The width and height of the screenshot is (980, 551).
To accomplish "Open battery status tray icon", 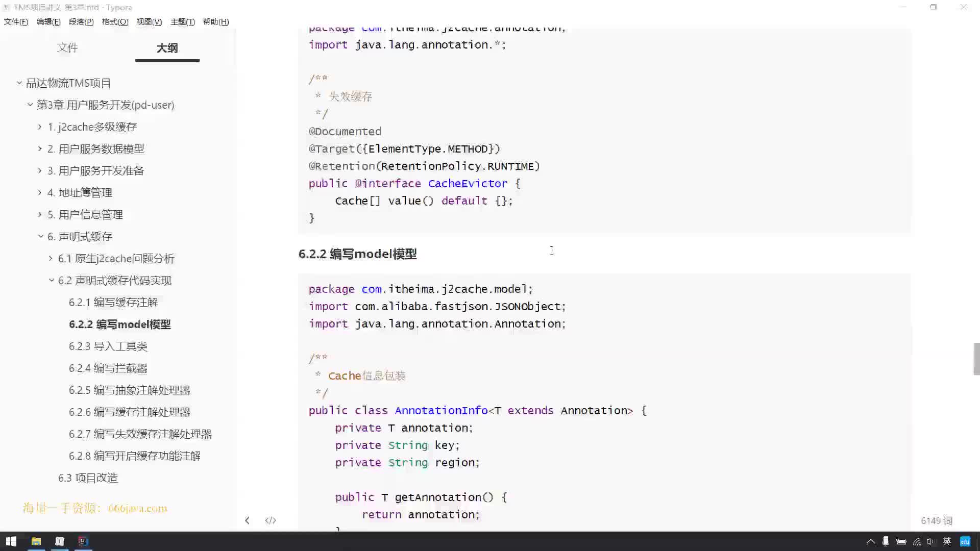I will tap(901, 541).
